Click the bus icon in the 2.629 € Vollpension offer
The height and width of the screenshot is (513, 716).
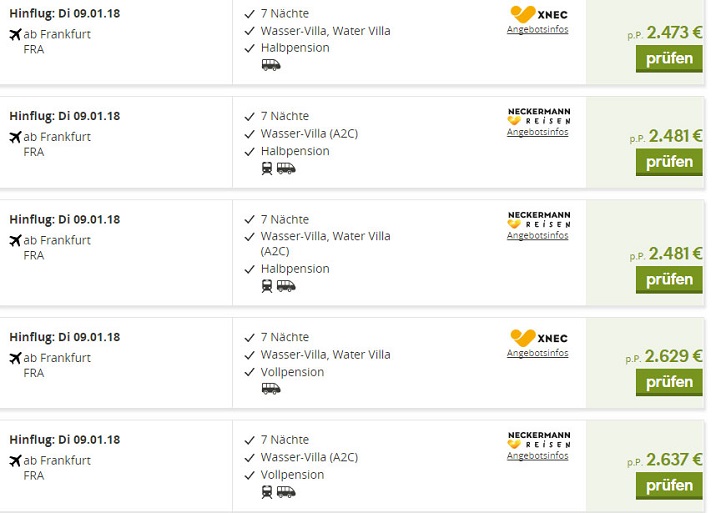click(270, 389)
